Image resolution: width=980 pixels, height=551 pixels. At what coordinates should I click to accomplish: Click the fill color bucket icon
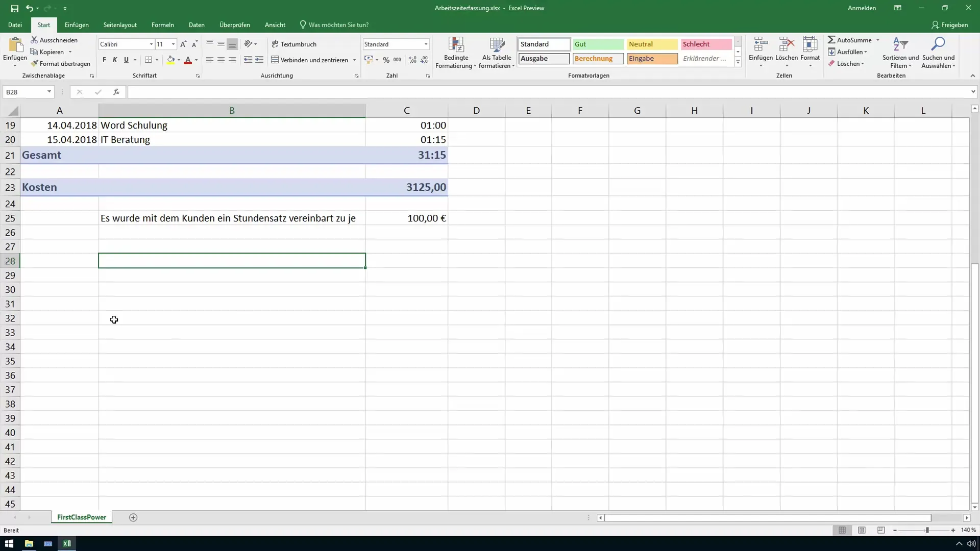171,60
